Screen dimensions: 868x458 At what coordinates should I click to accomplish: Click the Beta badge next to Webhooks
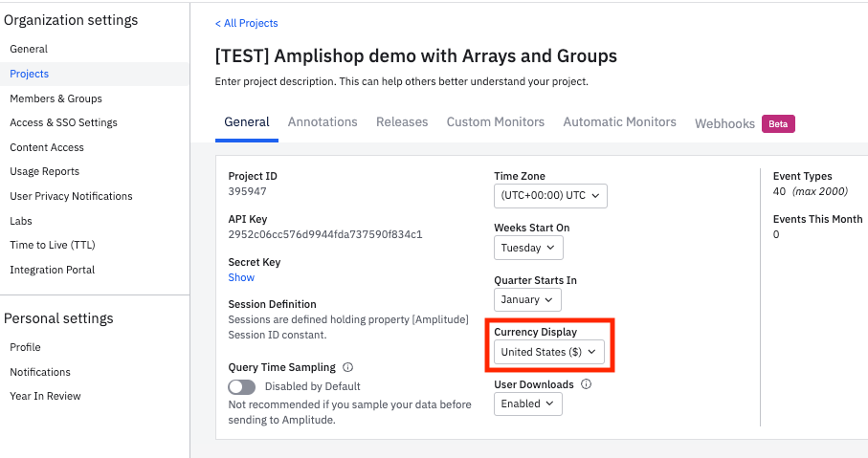[778, 124]
